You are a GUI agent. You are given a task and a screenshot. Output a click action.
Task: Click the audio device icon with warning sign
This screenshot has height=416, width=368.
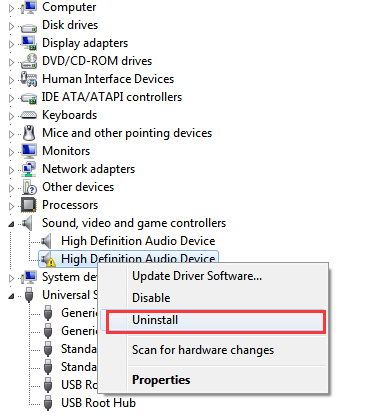[x=48, y=259]
